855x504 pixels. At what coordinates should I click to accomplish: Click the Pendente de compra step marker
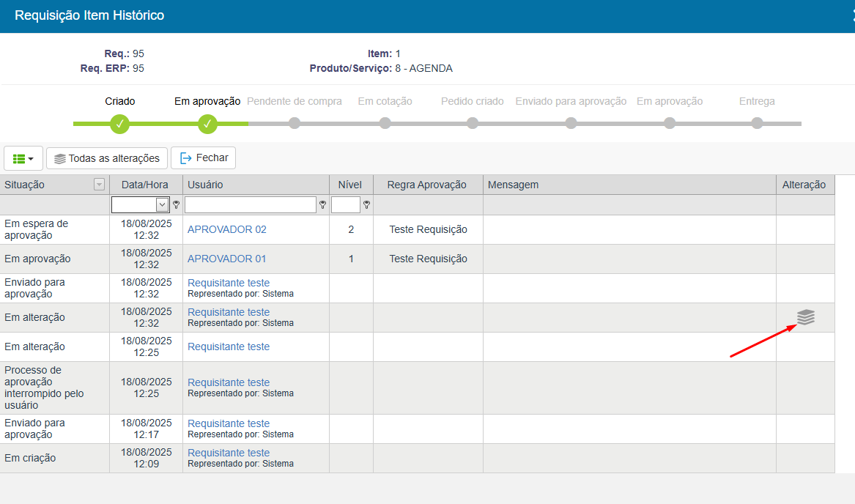[x=295, y=123]
